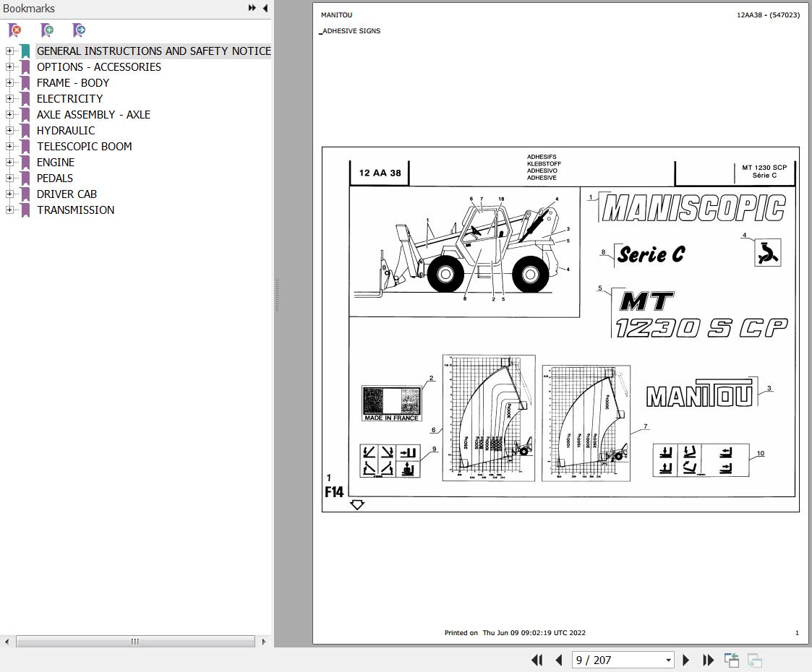The image size is (812, 672).
Task: Select the TELESCOPIC BOOM bookmark
Action: click(x=84, y=146)
